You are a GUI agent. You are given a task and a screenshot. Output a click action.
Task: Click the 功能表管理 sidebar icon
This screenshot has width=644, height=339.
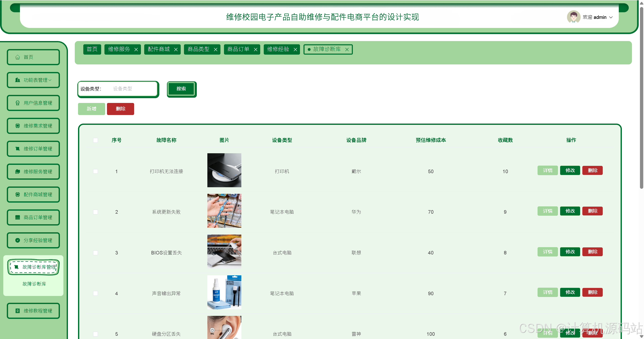pyautogui.click(x=18, y=80)
